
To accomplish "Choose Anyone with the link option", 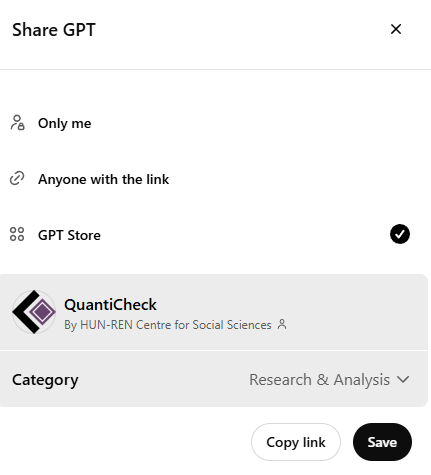I will (104, 179).
